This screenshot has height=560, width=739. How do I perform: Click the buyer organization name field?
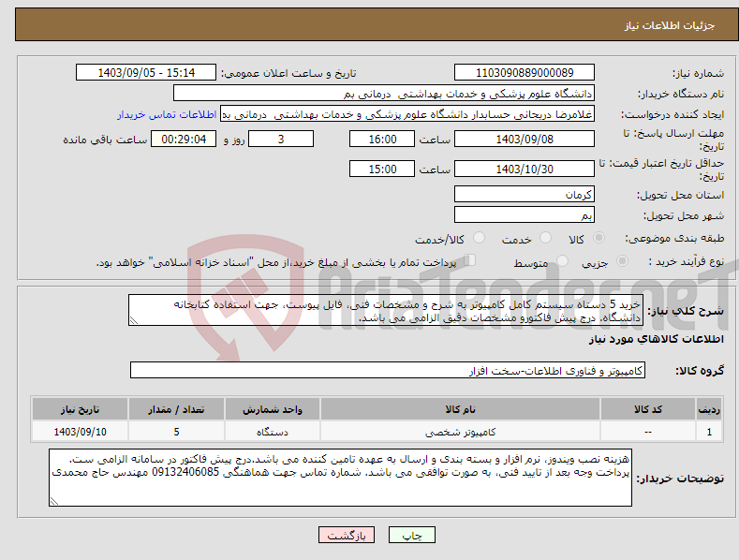tap(384, 94)
